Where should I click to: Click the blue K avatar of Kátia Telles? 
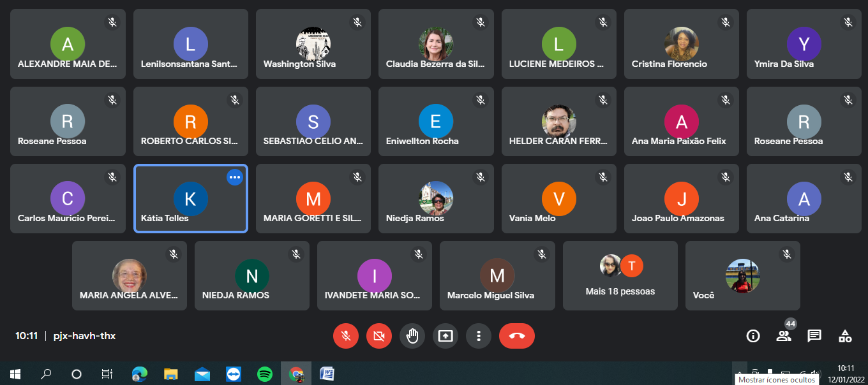(190, 198)
